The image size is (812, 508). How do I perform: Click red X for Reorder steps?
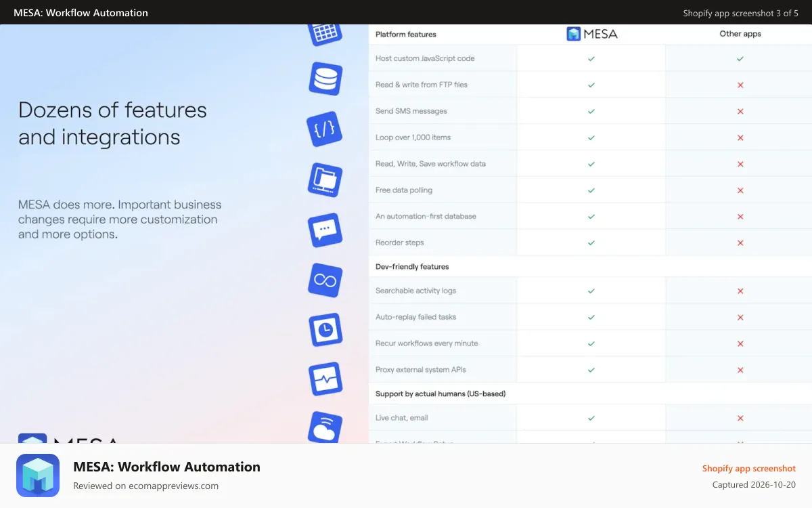click(x=740, y=242)
